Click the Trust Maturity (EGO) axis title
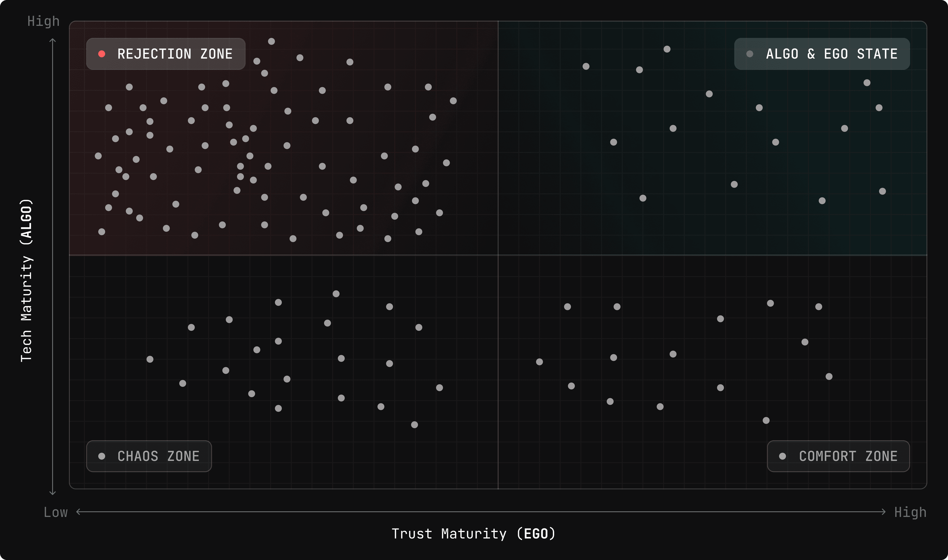Viewport: 948px width, 560px height. [474, 534]
